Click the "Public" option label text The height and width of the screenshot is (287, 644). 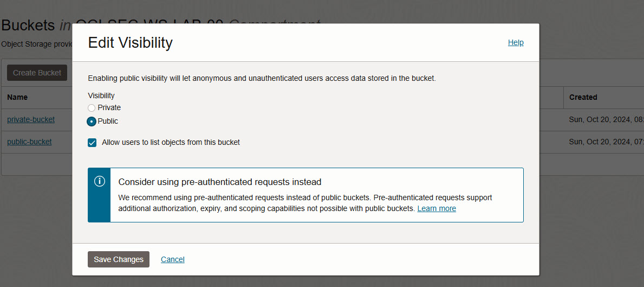point(108,122)
